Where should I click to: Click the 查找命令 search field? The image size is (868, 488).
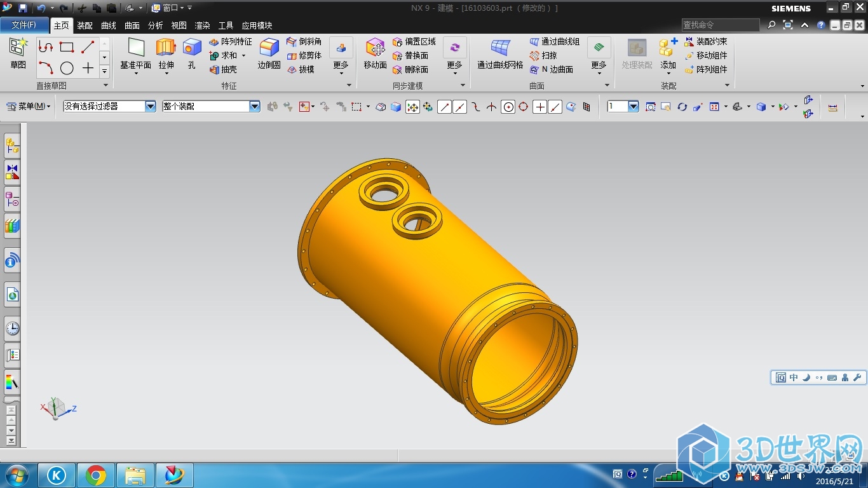720,25
